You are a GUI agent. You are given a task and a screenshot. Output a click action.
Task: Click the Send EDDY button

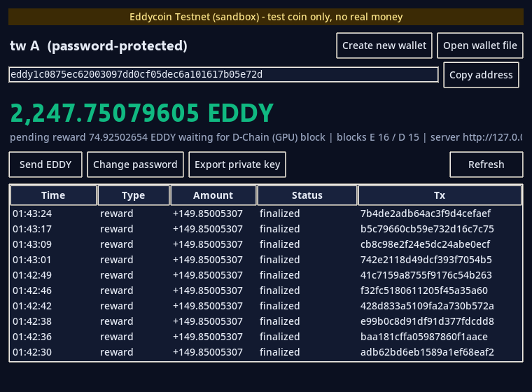point(45,164)
